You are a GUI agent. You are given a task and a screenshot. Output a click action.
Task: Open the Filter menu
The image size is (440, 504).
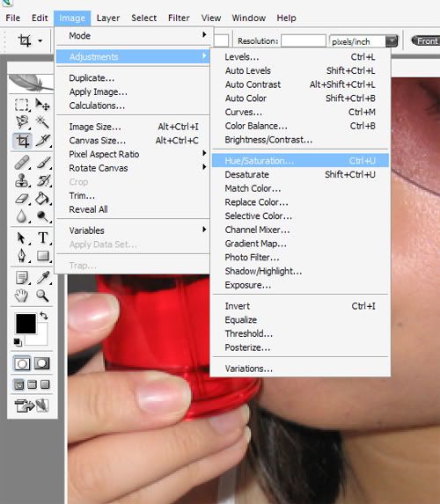[179, 18]
